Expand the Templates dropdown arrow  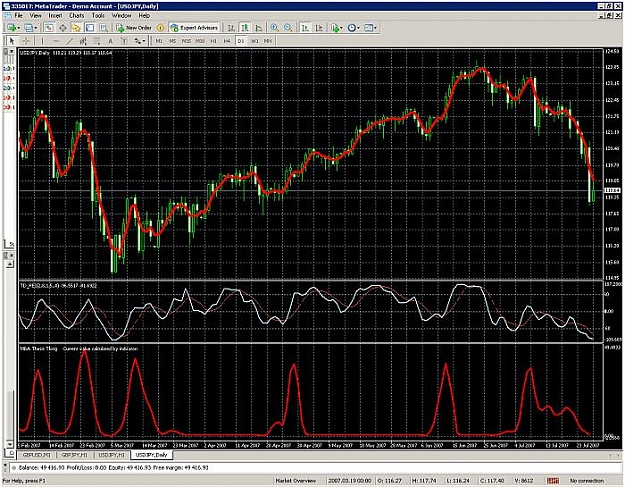[x=375, y=28]
